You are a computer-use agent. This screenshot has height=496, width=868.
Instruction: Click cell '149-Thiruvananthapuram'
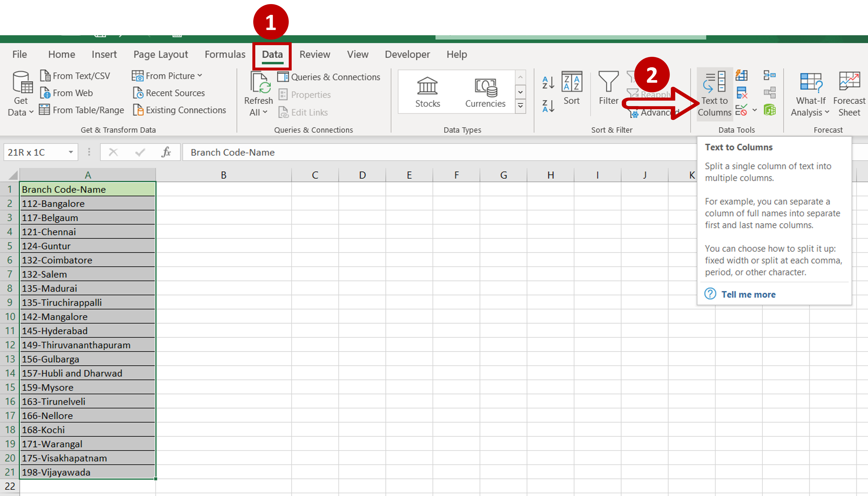(88, 345)
